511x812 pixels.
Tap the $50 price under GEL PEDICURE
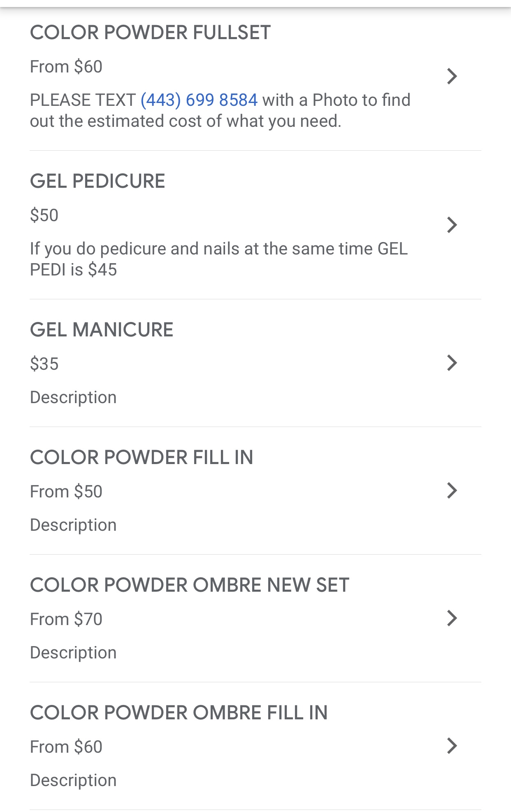pyautogui.click(x=44, y=215)
